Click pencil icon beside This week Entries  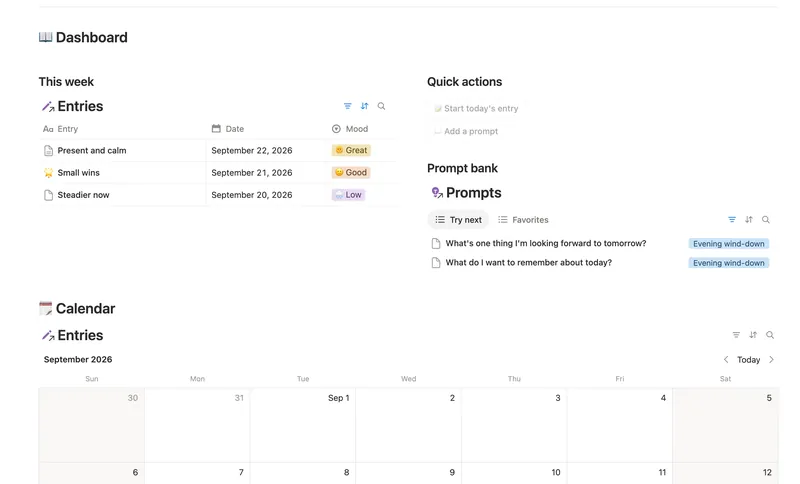(48, 106)
